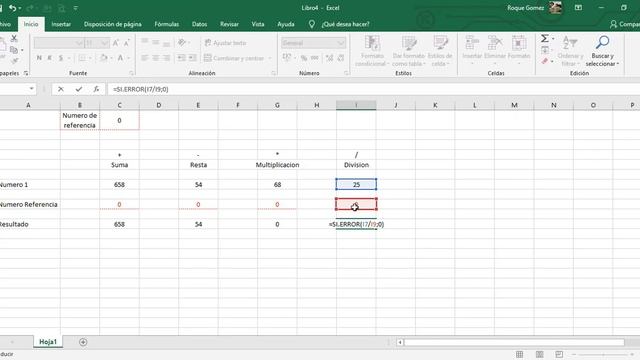
Task: Expand the Name Box dropdown arrow
Action: [x=31, y=89]
